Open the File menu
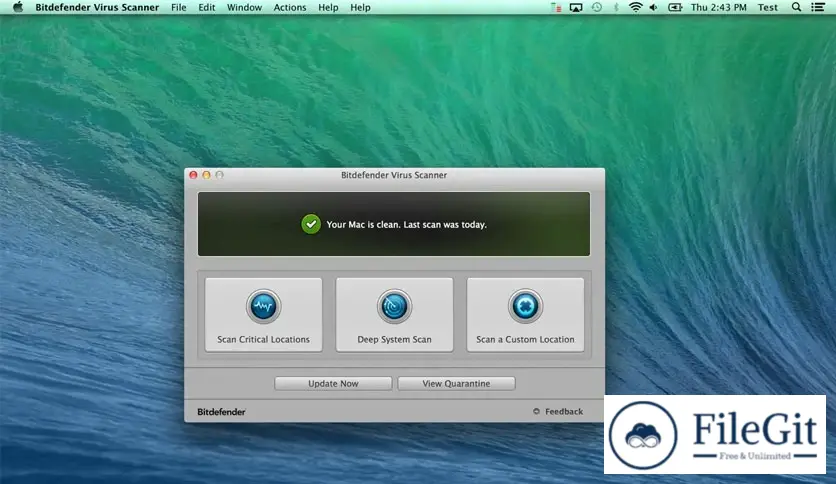The height and width of the screenshot is (484, 836). point(179,7)
